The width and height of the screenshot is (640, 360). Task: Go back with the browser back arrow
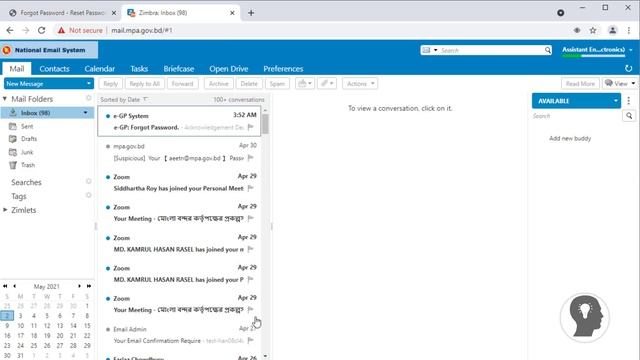click(x=10, y=30)
